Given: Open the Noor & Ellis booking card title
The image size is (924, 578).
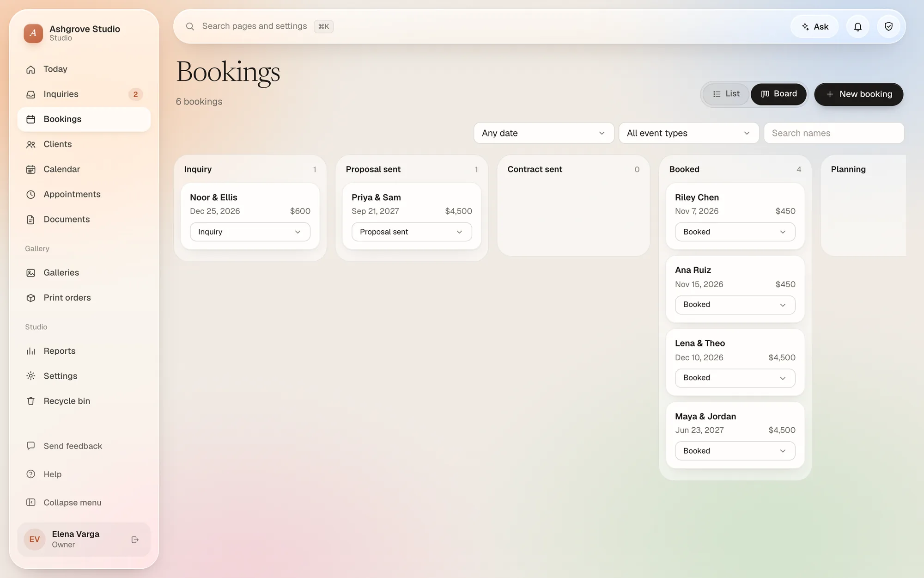Looking at the screenshot, I should coord(213,197).
